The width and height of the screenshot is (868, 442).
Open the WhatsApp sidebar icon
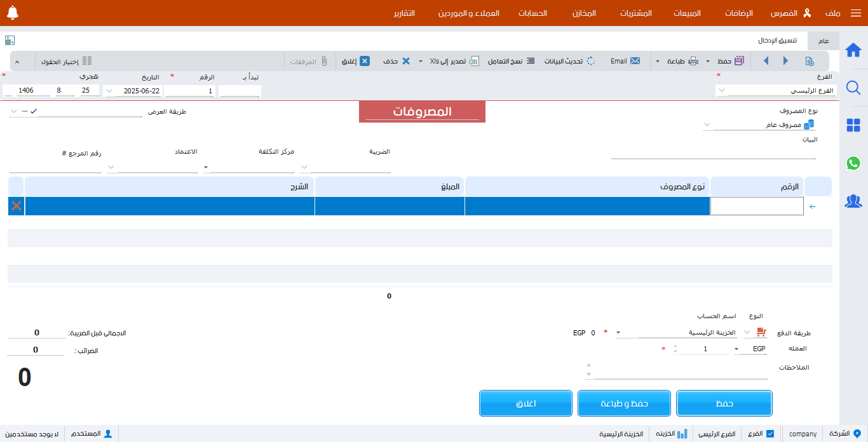point(853,163)
